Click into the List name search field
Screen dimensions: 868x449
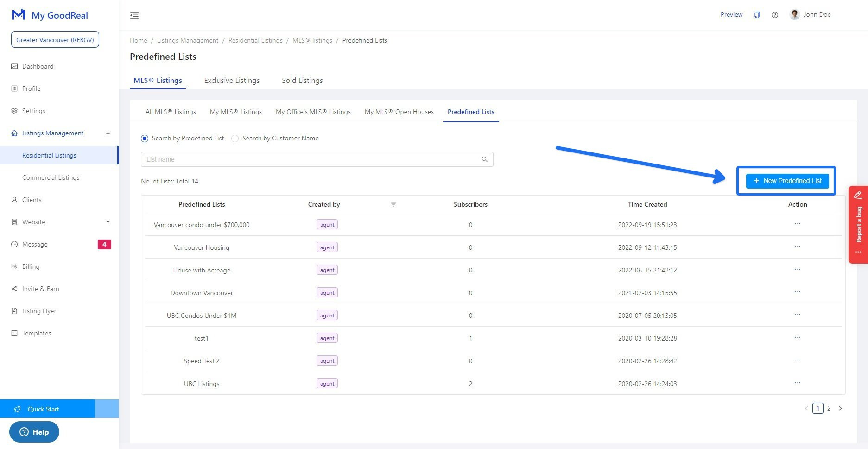pos(310,159)
